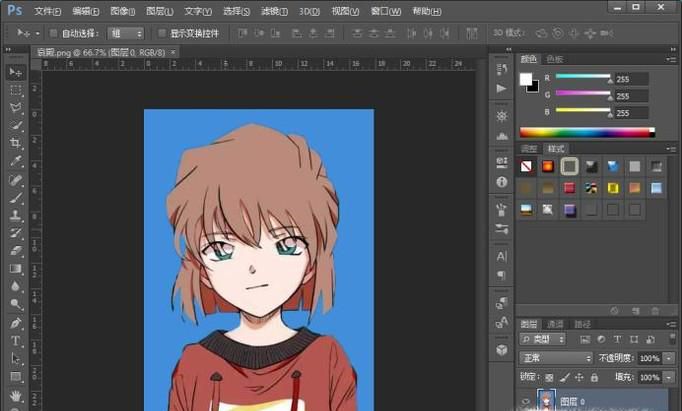Open the Color panel flyout menu
This screenshot has height=411, width=682.
pyautogui.click(x=671, y=59)
